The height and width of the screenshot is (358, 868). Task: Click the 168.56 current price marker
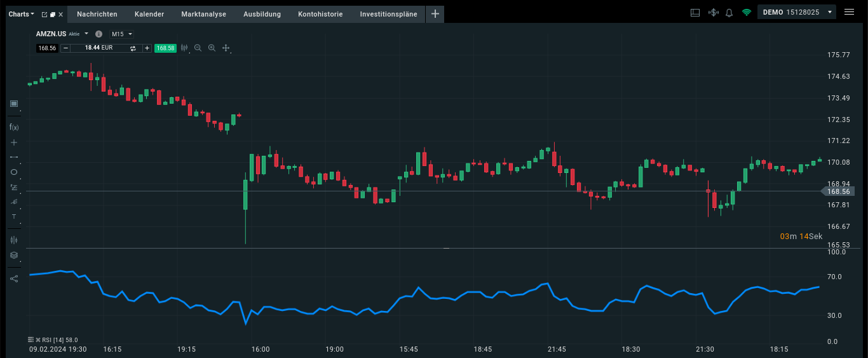point(838,191)
